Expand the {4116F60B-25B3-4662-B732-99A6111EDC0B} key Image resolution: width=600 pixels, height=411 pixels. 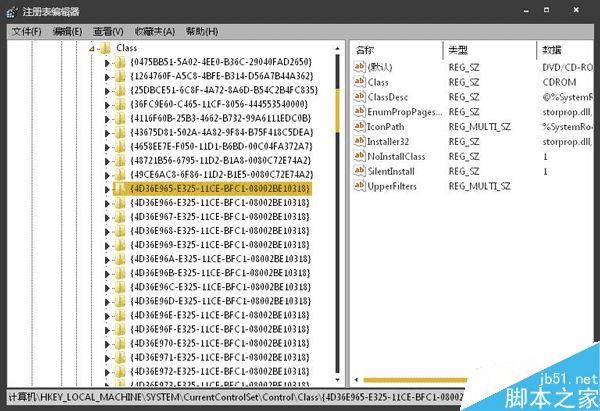click(x=107, y=119)
